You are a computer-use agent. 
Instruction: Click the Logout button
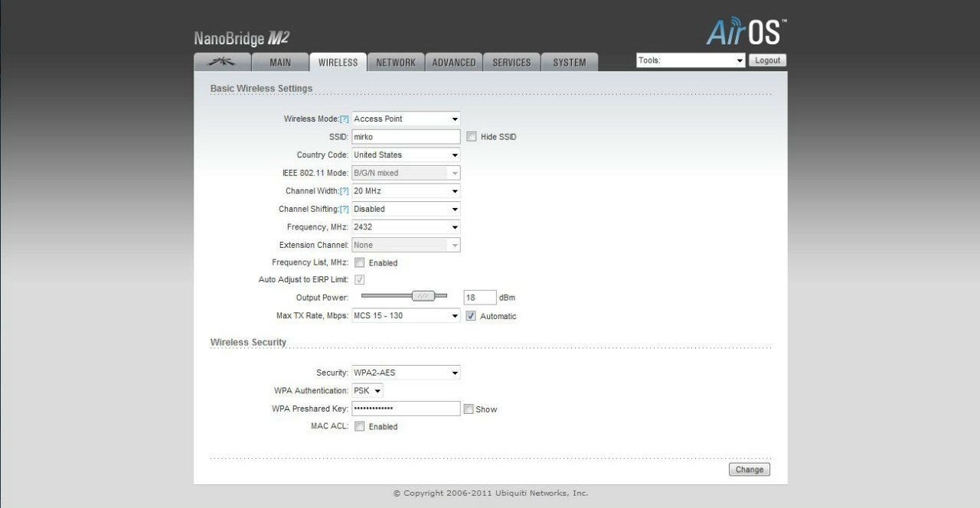[x=767, y=60]
